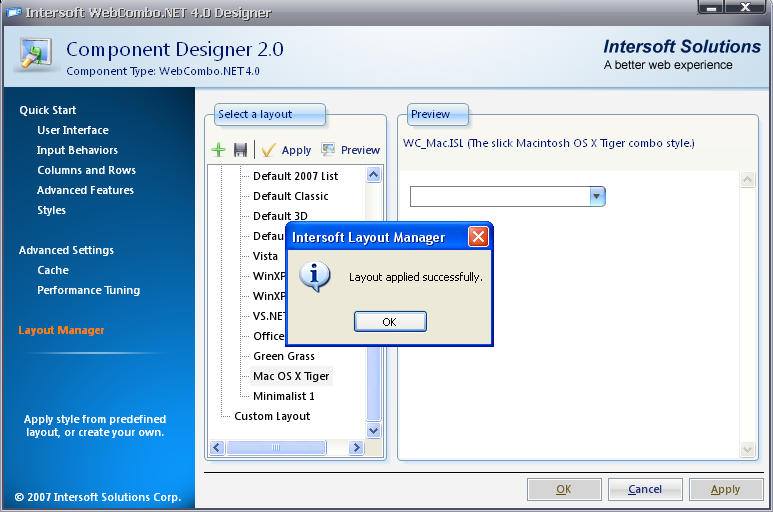
Task: Click layout list scroll left arrow
Action: coord(217,447)
